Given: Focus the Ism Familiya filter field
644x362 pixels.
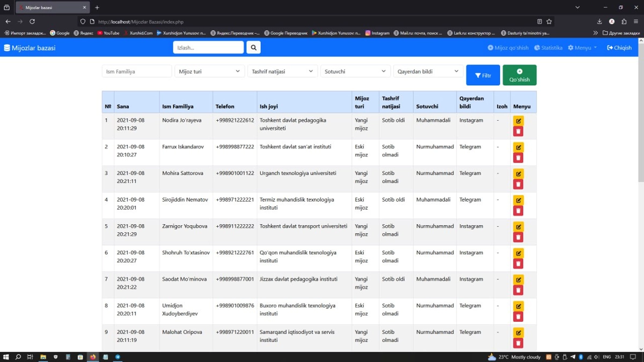Looking at the screenshot, I should click(x=137, y=71).
